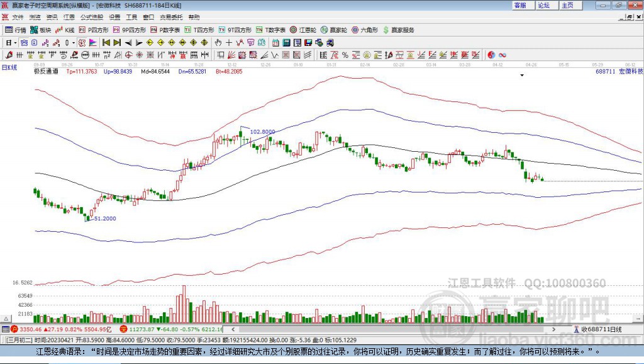
Task: Open the 六角形 hexagon chart
Action: (x=365, y=30)
